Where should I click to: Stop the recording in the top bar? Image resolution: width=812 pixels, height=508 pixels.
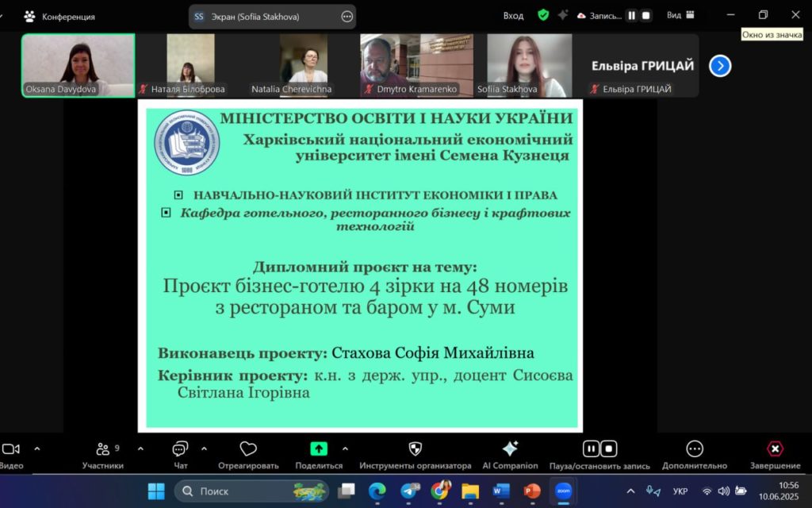pyautogui.click(x=646, y=15)
